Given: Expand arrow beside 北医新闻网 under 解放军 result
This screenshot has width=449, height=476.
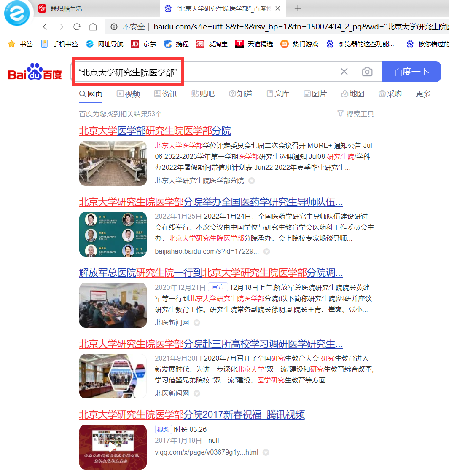Looking at the screenshot, I should click(x=197, y=323).
